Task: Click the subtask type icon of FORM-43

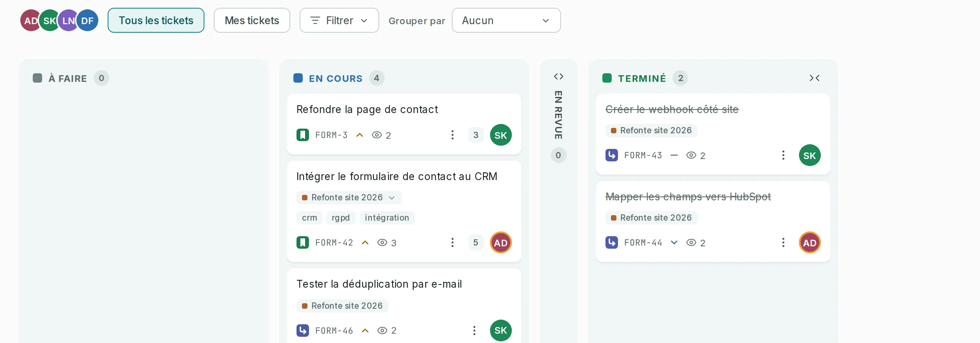Action: coord(612,155)
